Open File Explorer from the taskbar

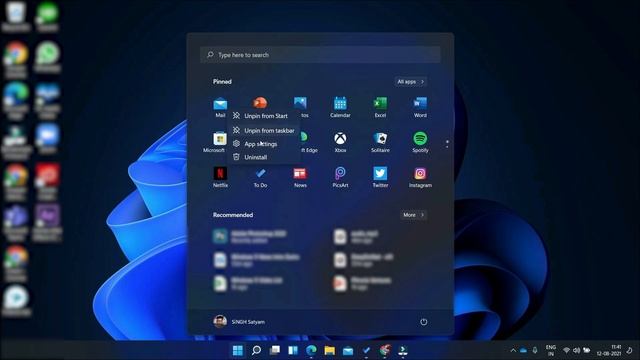(330, 350)
